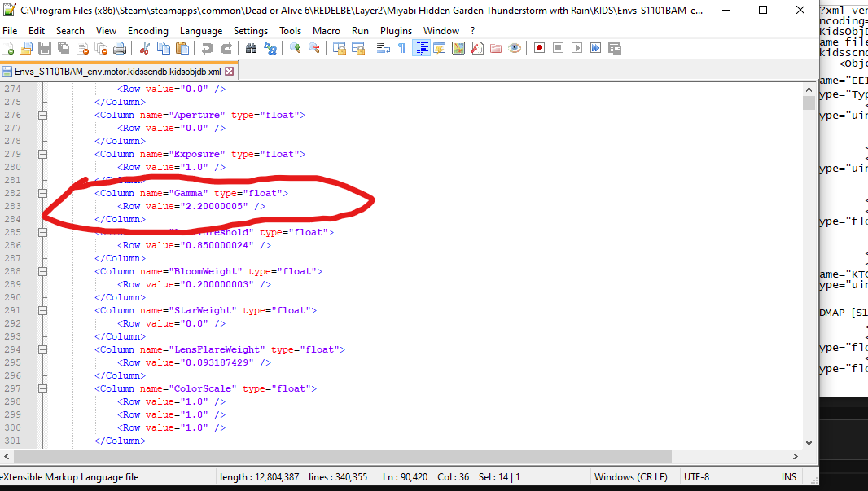Open the Language menu

click(201, 31)
